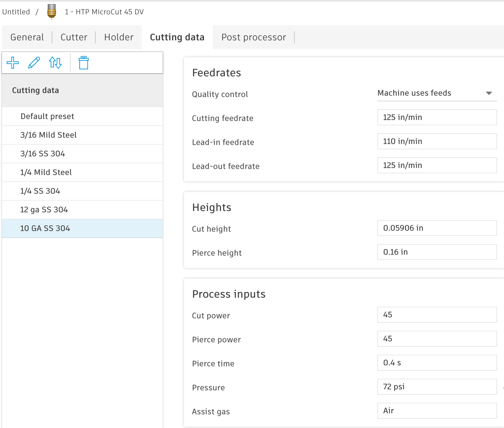Edit the Lead-in feedrate value
This screenshot has height=428, width=504.
click(x=437, y=141)
